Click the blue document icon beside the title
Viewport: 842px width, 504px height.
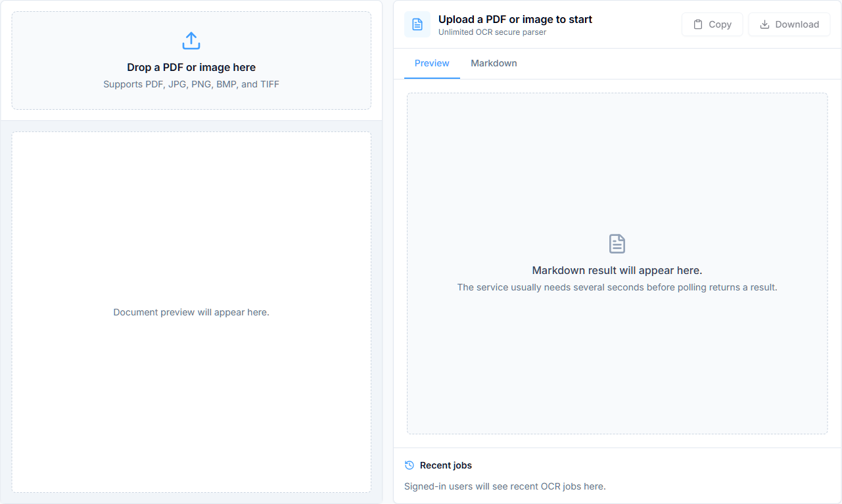coord(417,24)
